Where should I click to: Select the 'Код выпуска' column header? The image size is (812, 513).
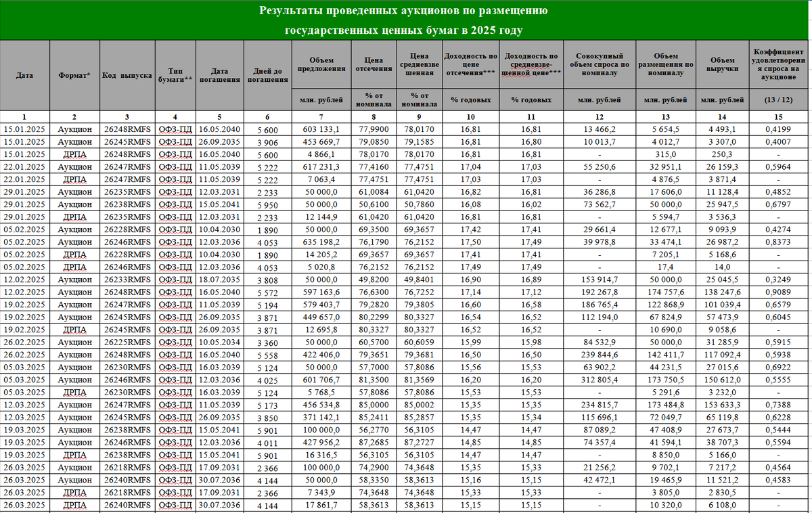click(x=127, y=75)
